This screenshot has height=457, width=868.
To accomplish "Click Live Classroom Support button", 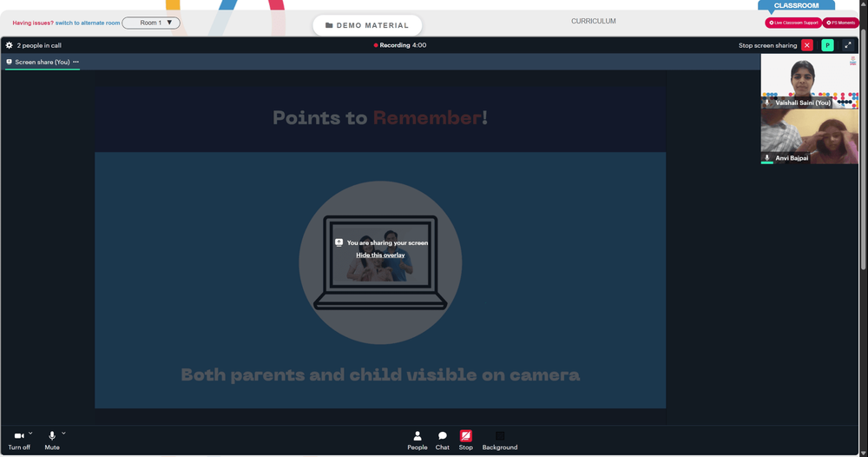I will coord(793,23).
